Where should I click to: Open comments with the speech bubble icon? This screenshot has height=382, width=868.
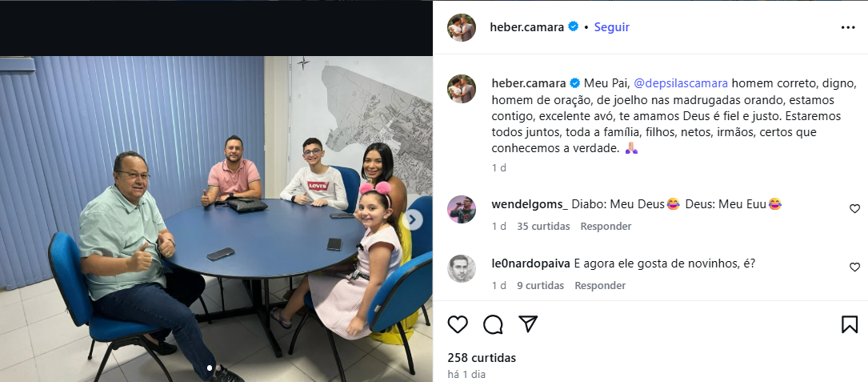[493, 324]
